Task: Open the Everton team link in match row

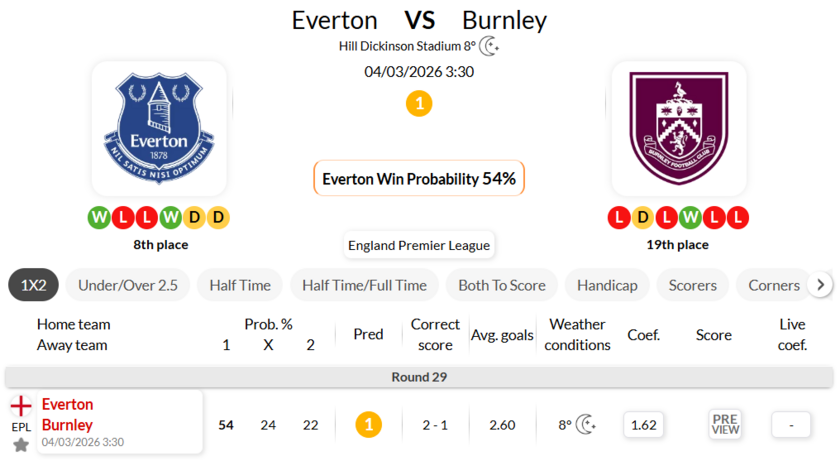Action: (68, 404)
